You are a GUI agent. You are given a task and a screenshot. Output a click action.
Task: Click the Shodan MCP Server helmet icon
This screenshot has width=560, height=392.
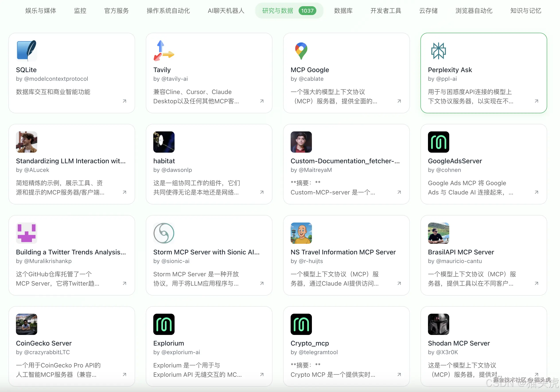click(x=438, y=324)
